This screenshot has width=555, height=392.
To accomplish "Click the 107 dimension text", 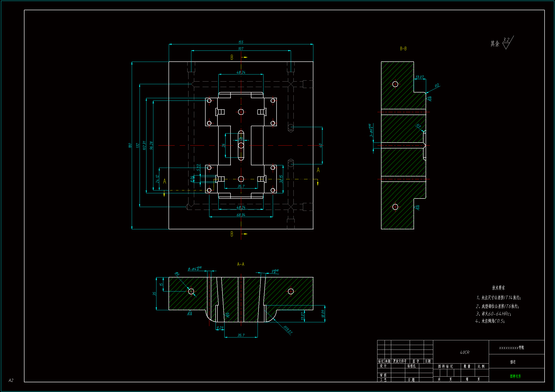I will (x=241, y=49).
